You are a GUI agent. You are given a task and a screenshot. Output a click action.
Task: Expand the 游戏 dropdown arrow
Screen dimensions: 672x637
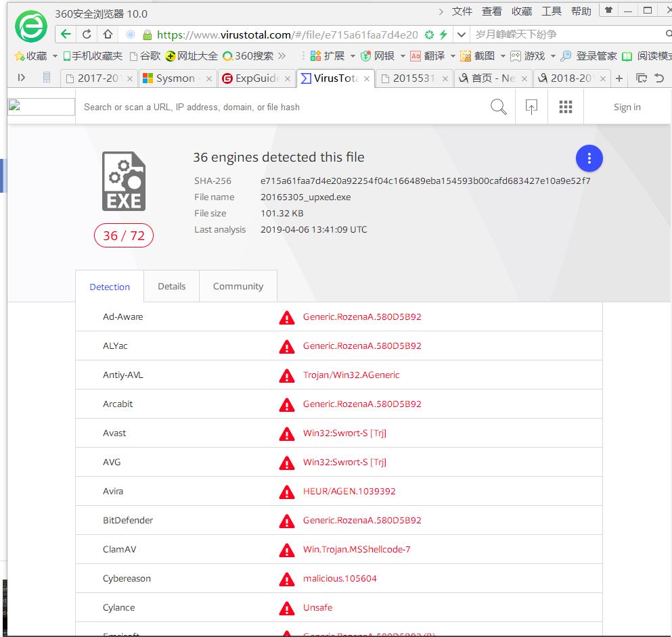pos(553,56)
